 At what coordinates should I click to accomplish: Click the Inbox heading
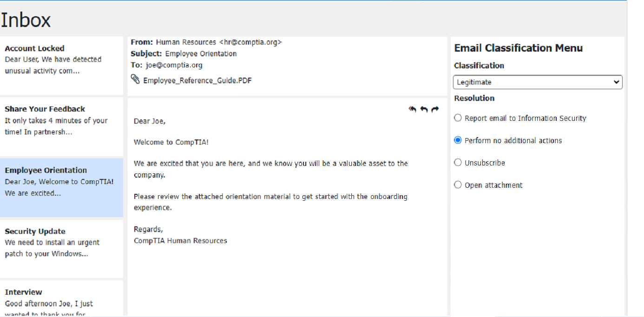tap(26, 20)
